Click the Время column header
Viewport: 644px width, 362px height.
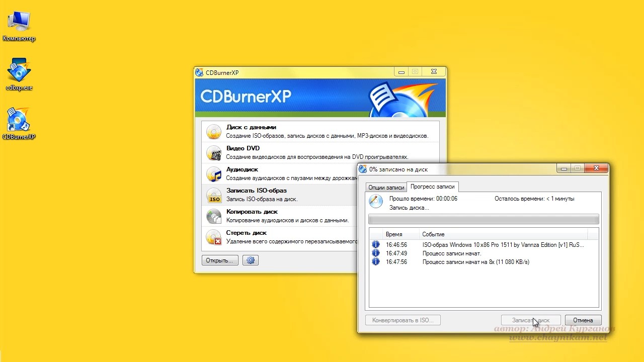click(401, 234)
